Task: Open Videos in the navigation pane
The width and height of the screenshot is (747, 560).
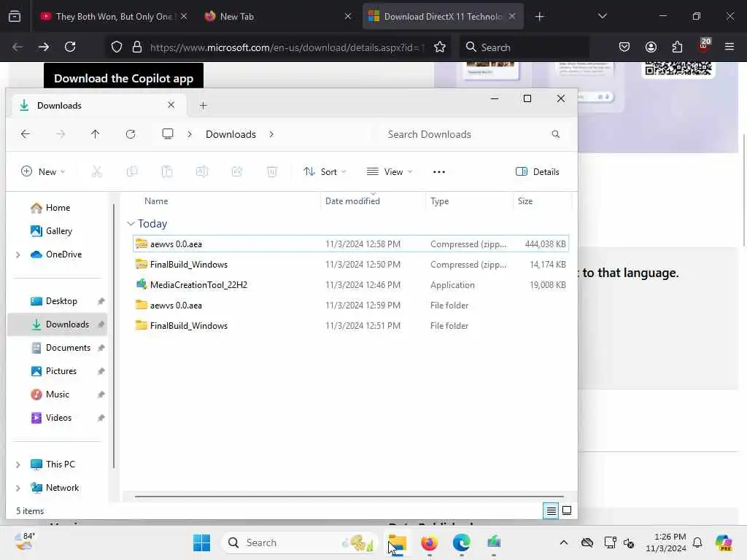Action: [57, 418]
